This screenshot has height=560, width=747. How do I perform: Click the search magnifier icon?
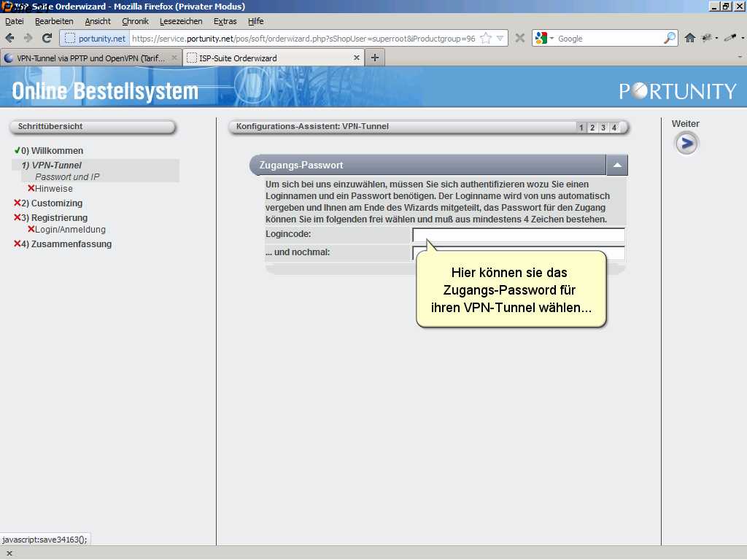[x=669, y=38]
